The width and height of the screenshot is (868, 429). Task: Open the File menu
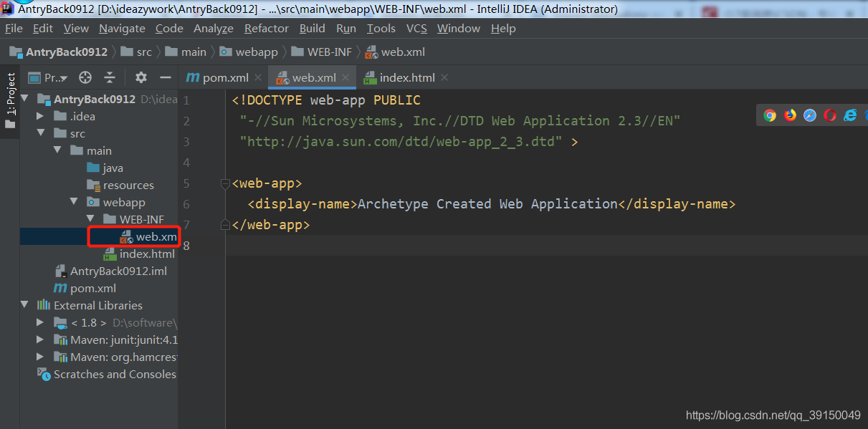14,28
